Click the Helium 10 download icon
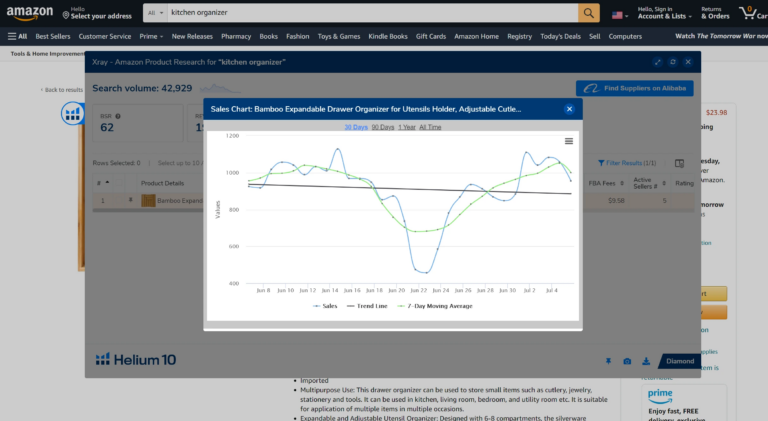768x421 pixels. (646, 361)
